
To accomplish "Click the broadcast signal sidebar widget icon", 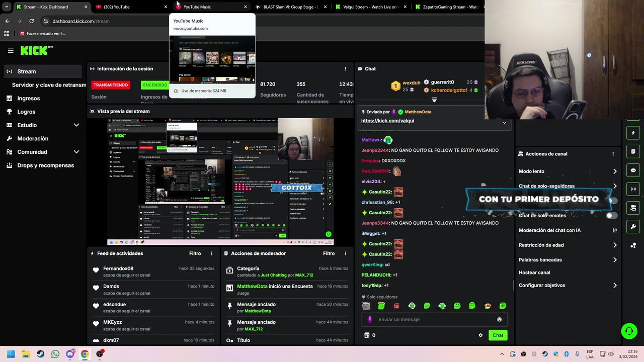I will click(x=633, y=189).
